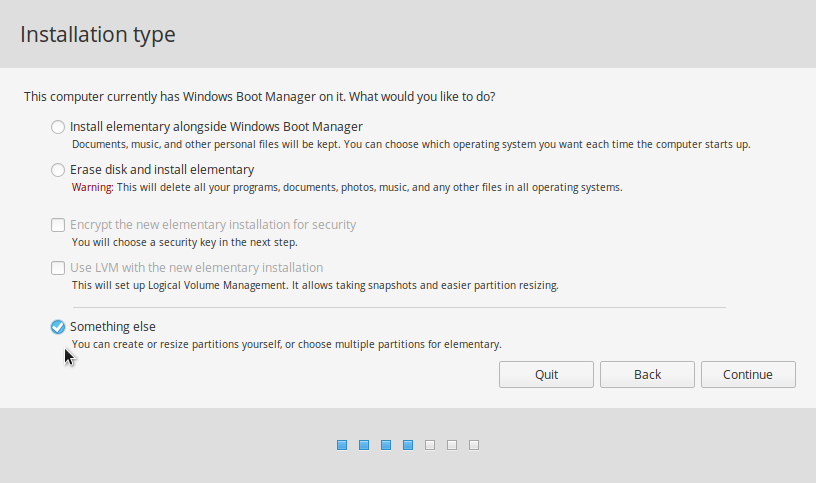Select the Something else radio button
This screenshot has height=483, width=816.
pos(58,327)
